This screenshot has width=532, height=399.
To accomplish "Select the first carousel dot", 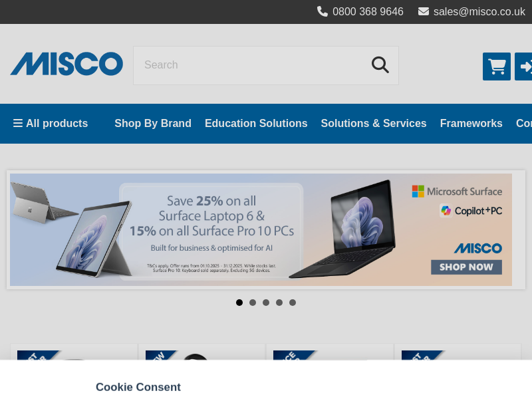I will coord(239,303).
